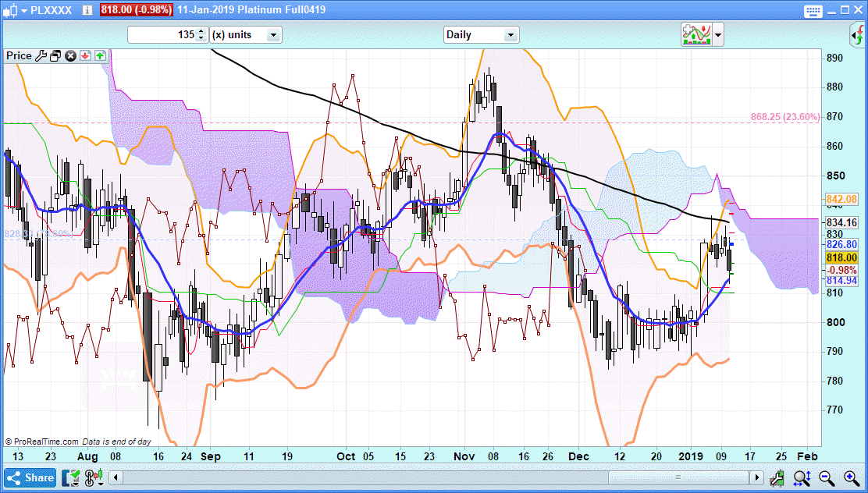
Task: Click 818.00 (-0.98%) red price badge
Action: click(137, 10)
